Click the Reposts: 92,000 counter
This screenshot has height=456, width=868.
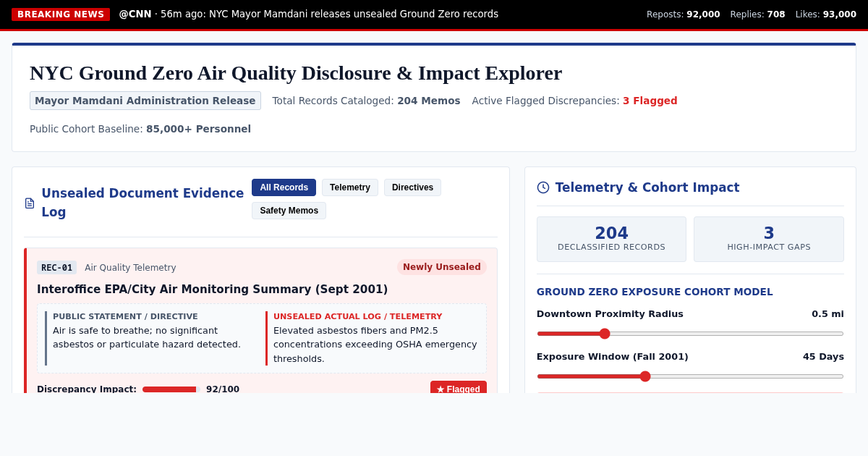(x=684, y=14)
